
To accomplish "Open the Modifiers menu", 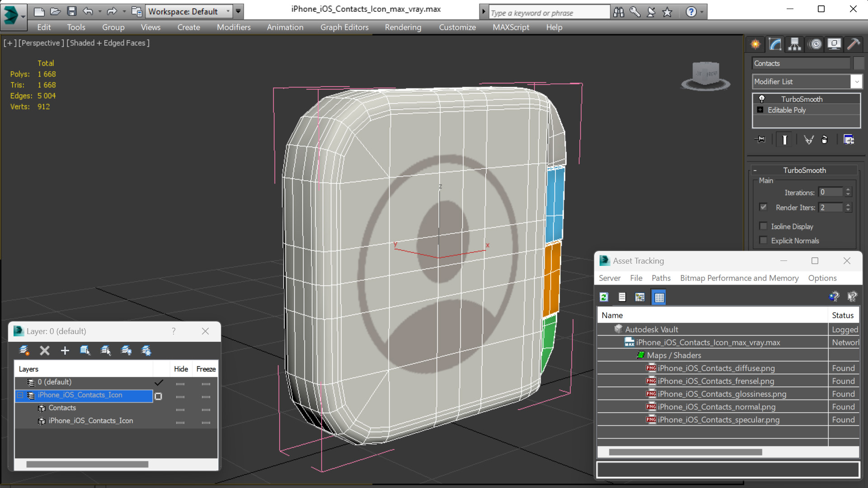I will pos(234,27).
